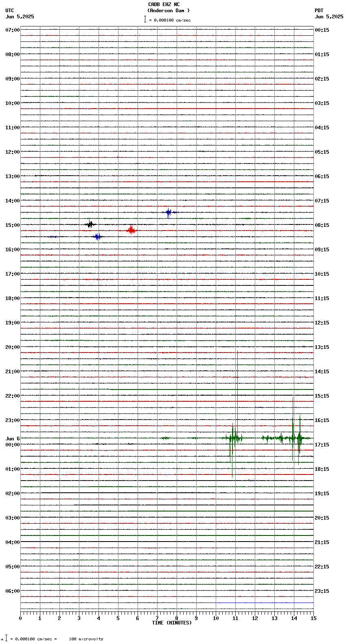Viewport: 346px width, 644px height.
Task: Click the '23:15' PDT time label
Action: pyautogui.click(x=322, y=591)
